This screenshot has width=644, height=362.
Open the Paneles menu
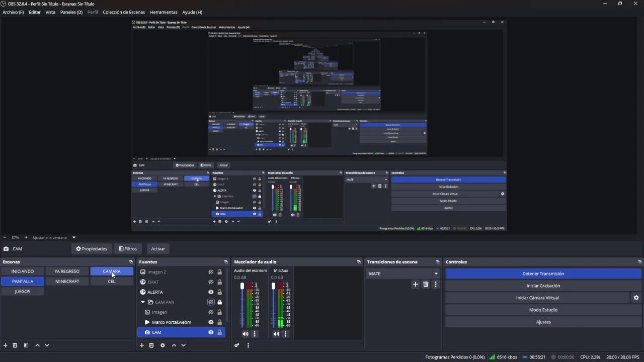[71, 12]
